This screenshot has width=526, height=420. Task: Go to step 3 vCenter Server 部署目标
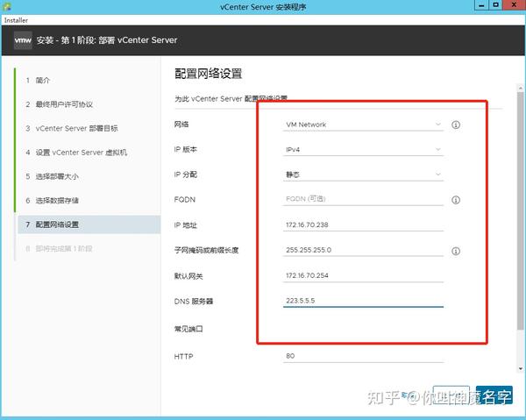[72, 129]
